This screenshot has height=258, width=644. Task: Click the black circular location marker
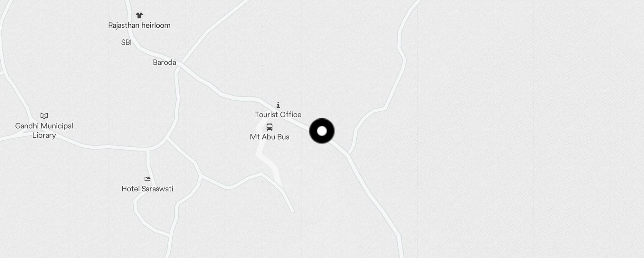pyautogui.click(x=322, y=131)
